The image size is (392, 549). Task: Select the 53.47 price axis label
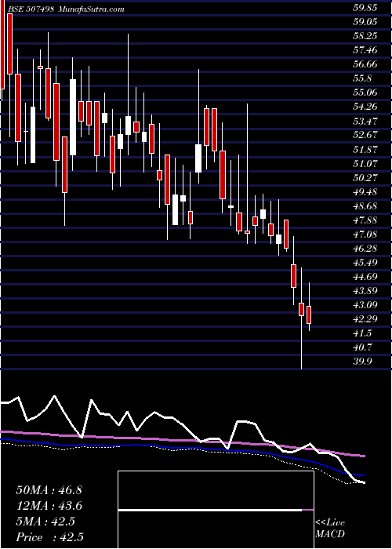365,121
